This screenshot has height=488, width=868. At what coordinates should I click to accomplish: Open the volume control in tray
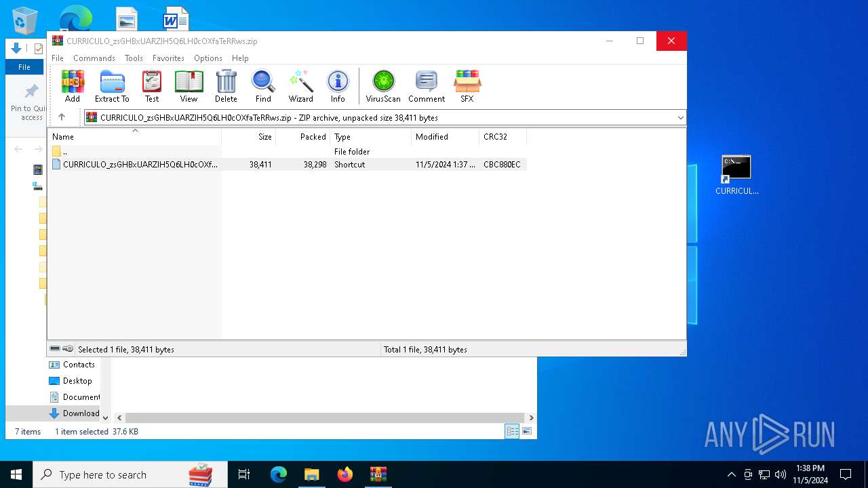(781, 474)
